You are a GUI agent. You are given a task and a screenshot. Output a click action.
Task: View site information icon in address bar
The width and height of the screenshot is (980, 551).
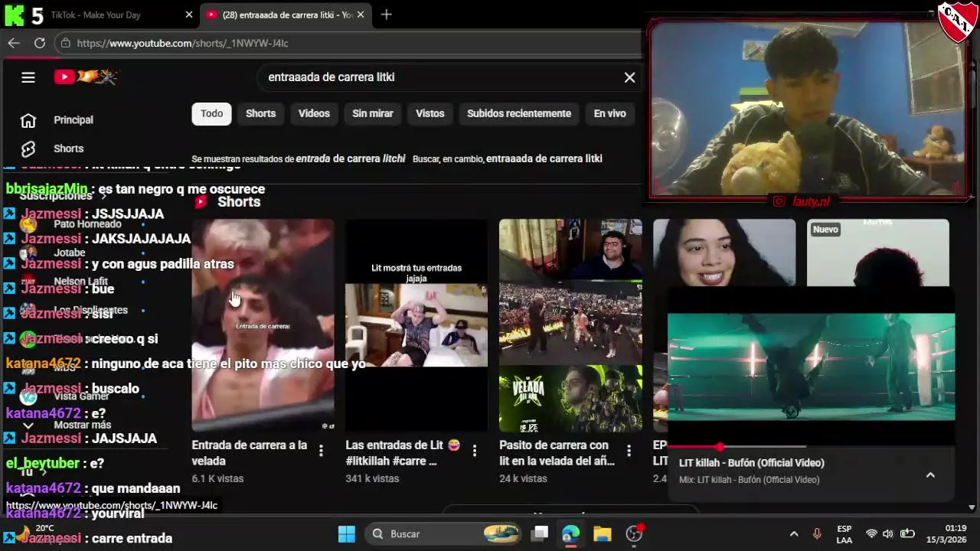[65, 43]
